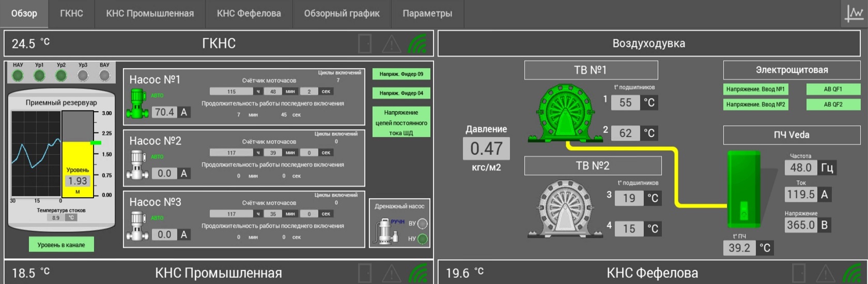
Task: Click the 1.93 level value field
Action: 78,181
